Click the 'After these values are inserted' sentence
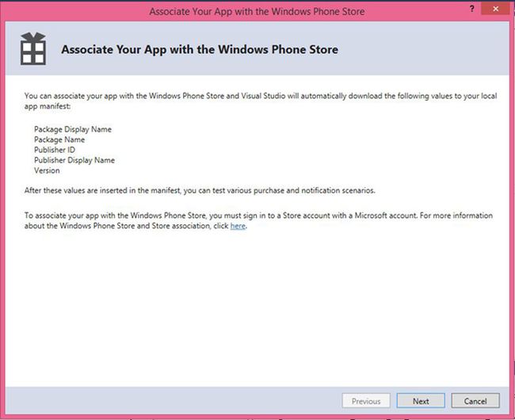Image resolution: width=515 pixels, height=420 pixels. pos(200,190)
